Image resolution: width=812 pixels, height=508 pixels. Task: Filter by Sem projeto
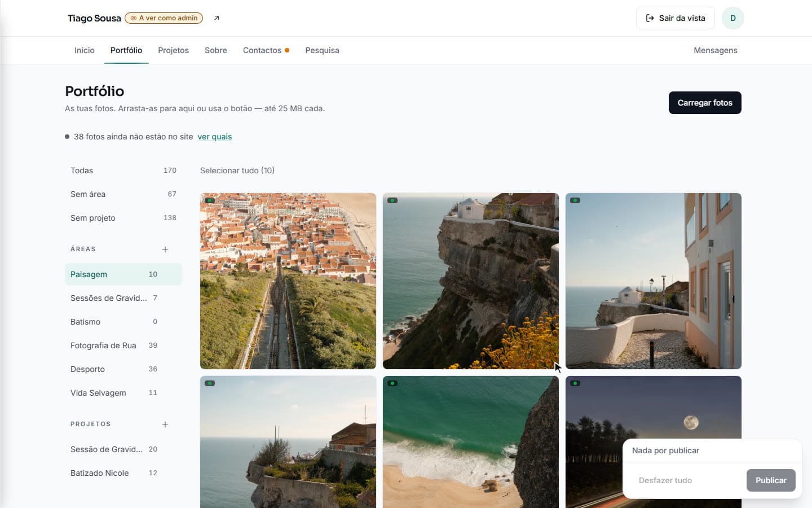point(123,218)
